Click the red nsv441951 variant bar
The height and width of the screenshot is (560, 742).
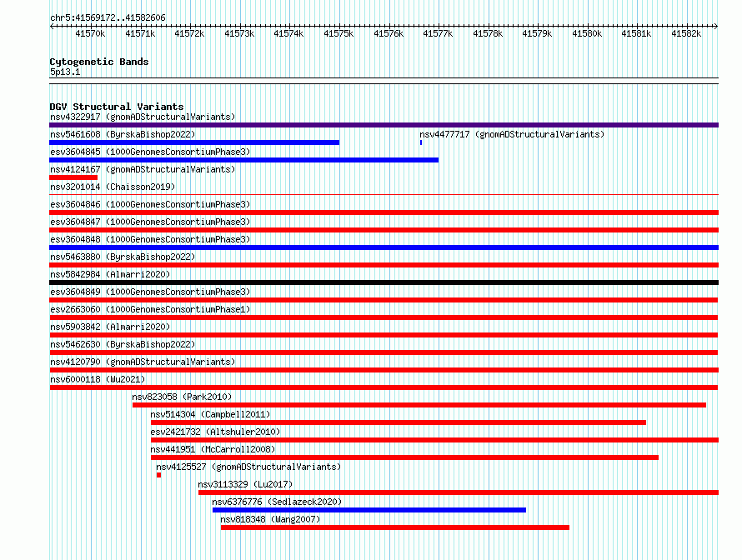[x=404, y=457]
